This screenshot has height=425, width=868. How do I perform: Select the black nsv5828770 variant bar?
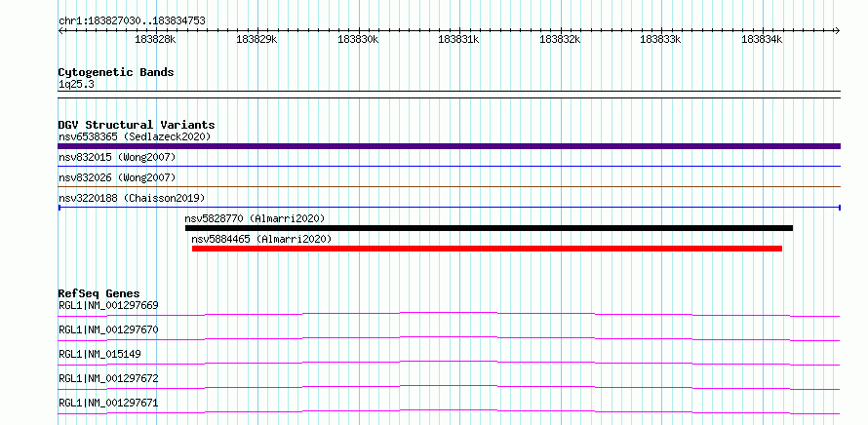point(489,228)
